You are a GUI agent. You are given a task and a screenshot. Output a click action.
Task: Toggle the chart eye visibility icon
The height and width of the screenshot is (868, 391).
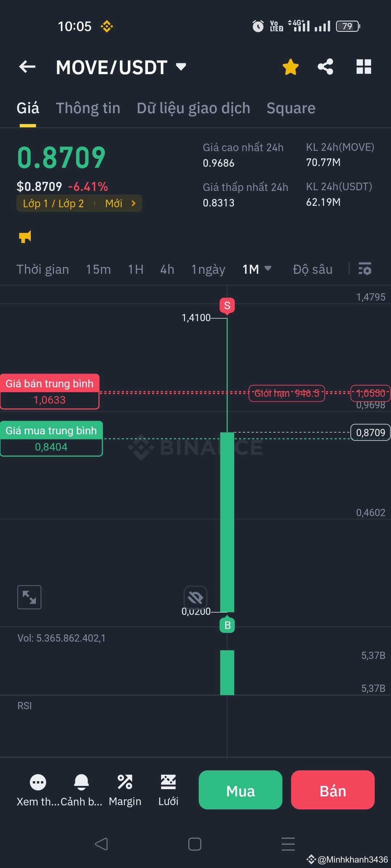tap(195, 597)
